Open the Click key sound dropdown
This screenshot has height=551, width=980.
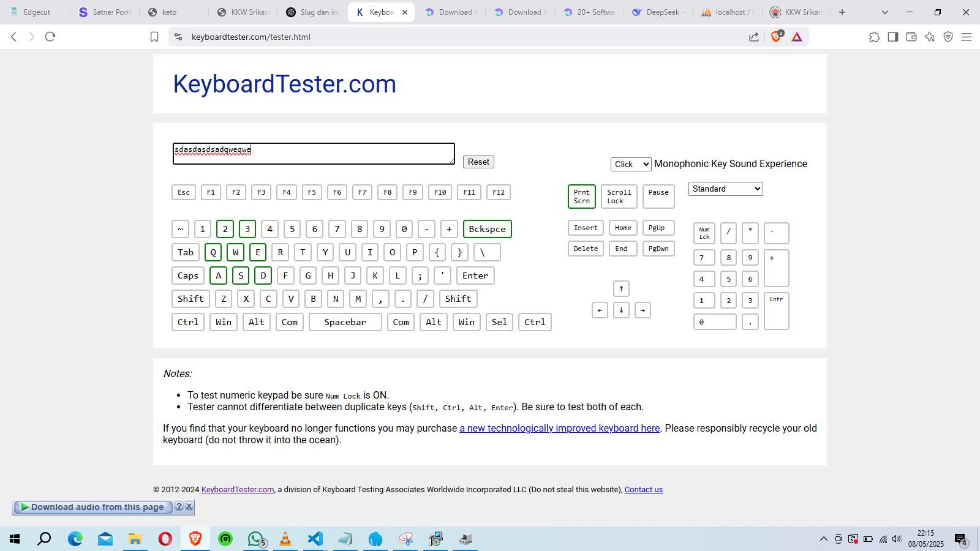631,164
